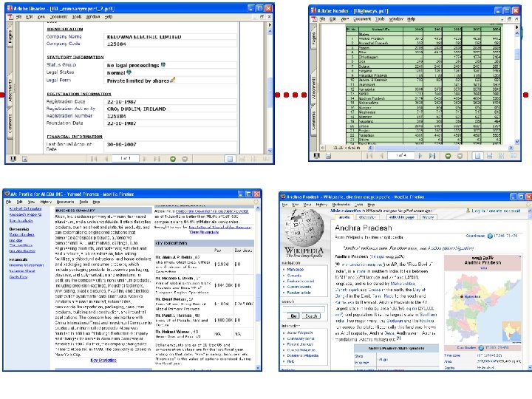The height and width of the screenshot is (399, 532).
Task: Click page number field in company report window
Action: click(x=126, y=158)
